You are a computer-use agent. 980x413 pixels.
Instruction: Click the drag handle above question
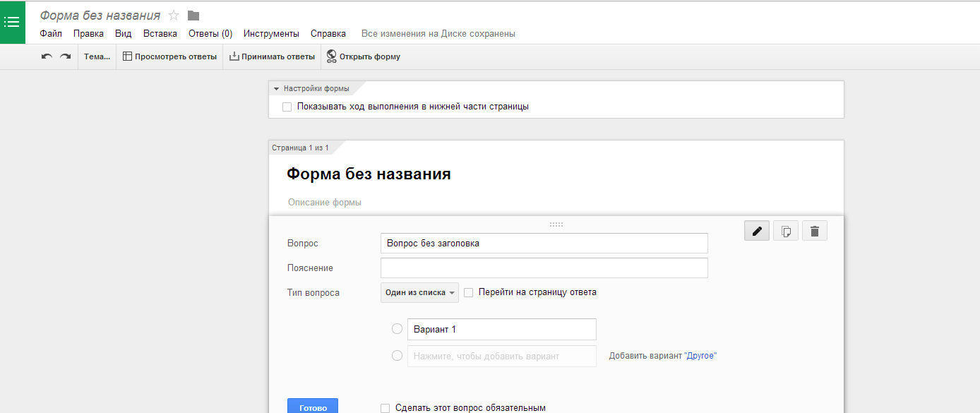point(556,225)
